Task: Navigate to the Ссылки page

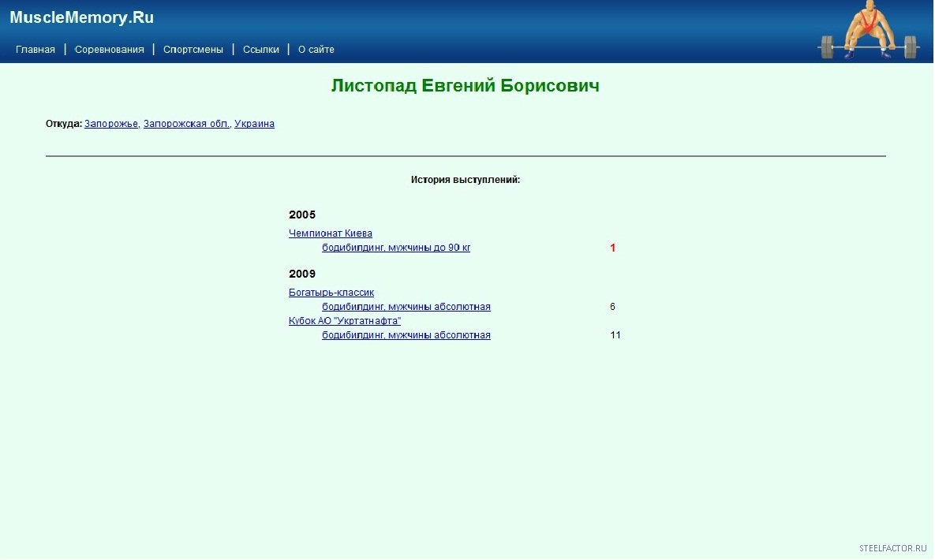Action: (261, 50)
